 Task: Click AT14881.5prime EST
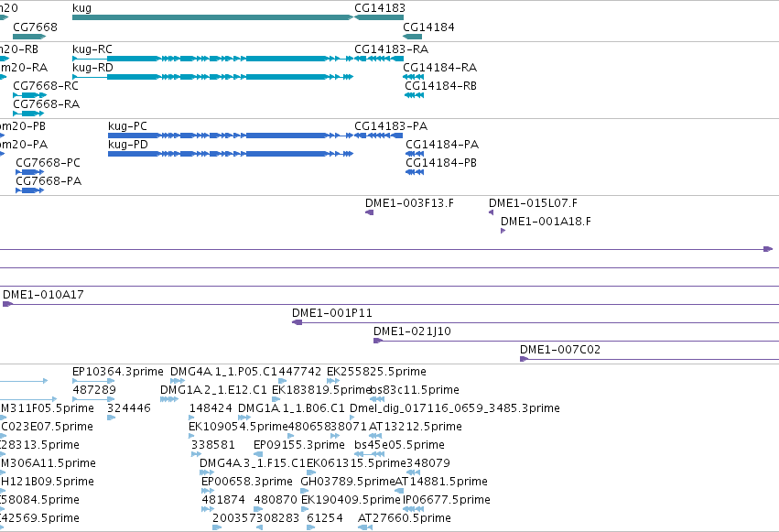[x=399, y=492]
